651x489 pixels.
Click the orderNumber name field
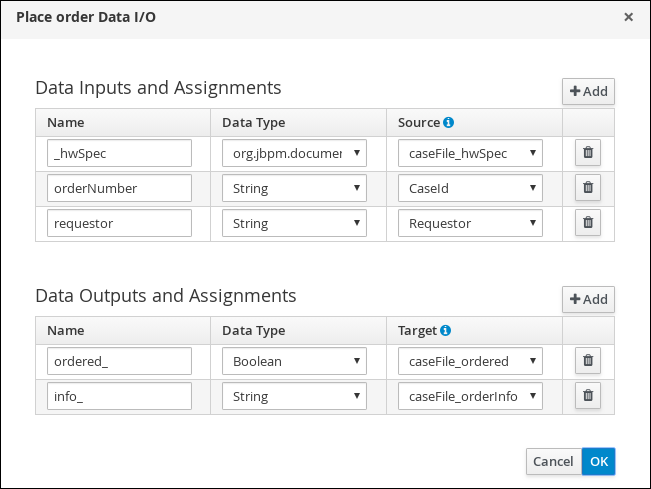tap(119, 189)
